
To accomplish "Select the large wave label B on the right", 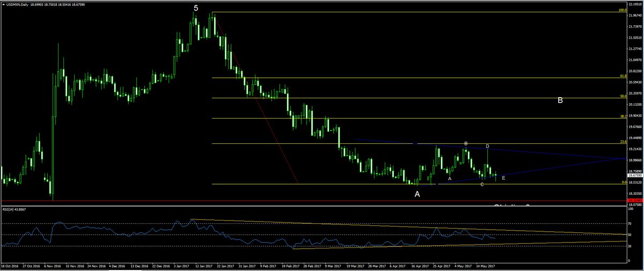I will [x=560, y=100].
